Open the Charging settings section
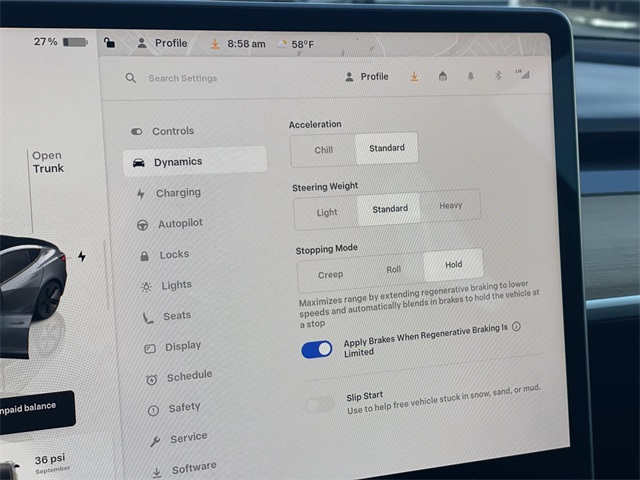Image resolution: width=640 pixels, height=480 pixels. point(177,193)
